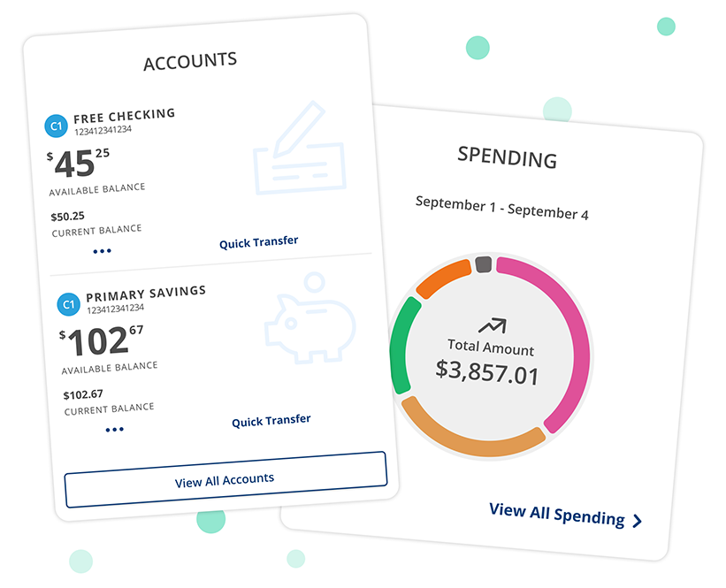Select the green segment of spending donut

[x=400, y=345]
